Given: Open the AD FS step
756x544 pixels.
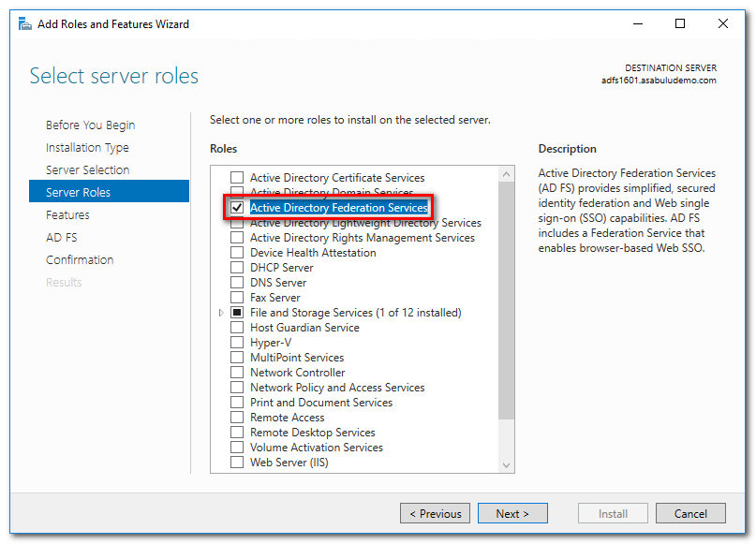Looking at the screenshot, I should click(x=61, y=238).
